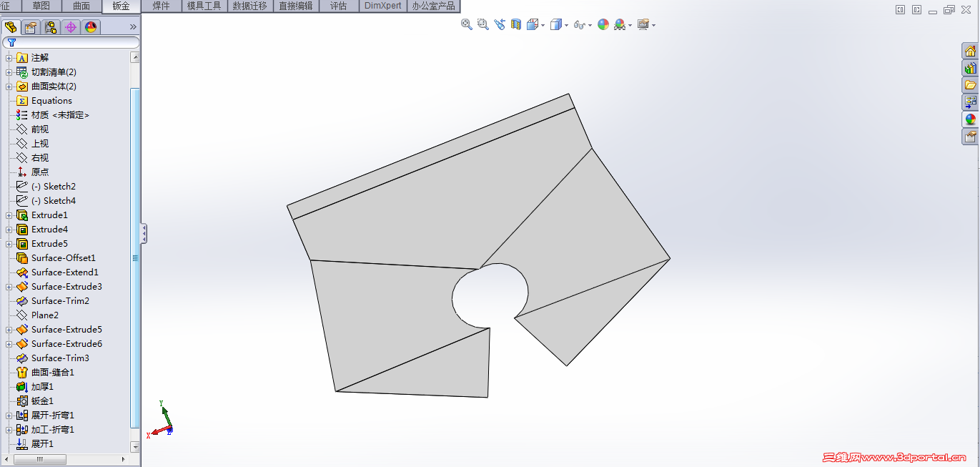Open the Appearances task pane color ball
980x467 pixels.
(970, 119)
